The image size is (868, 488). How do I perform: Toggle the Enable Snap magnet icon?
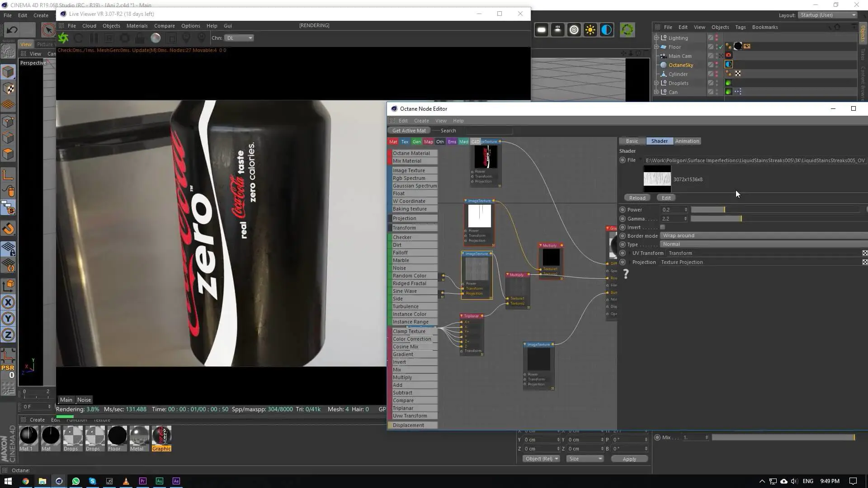pyautogui.click(x=8, y=229)
